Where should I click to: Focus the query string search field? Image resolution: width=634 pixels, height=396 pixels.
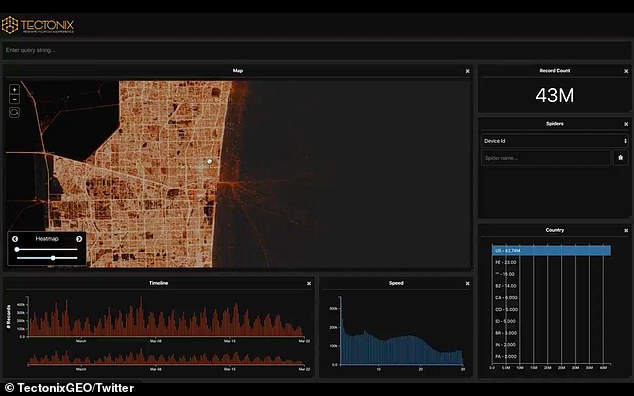[x=316, y=50]
